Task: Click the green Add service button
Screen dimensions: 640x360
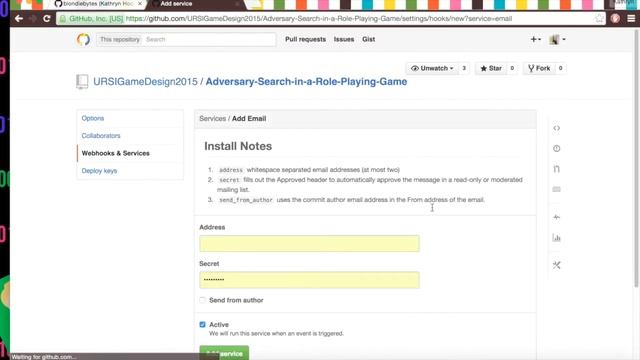Action: [x=224, y=353]
